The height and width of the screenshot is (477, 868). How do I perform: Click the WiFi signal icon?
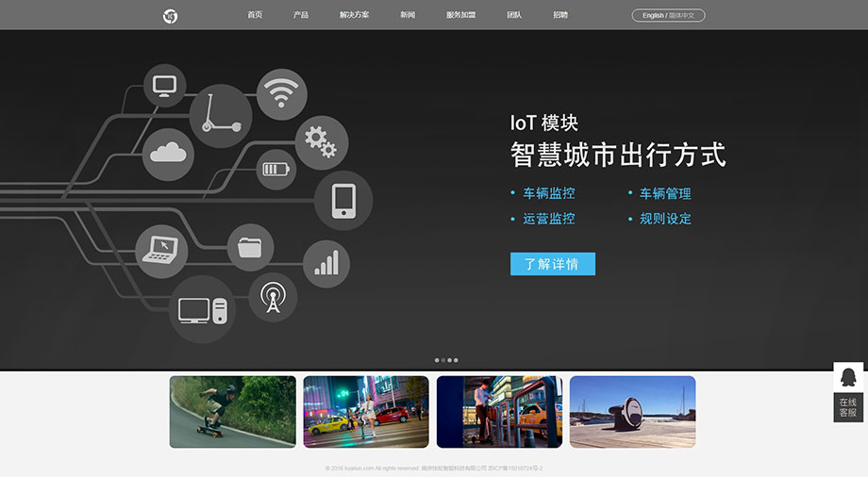point(281,94)
